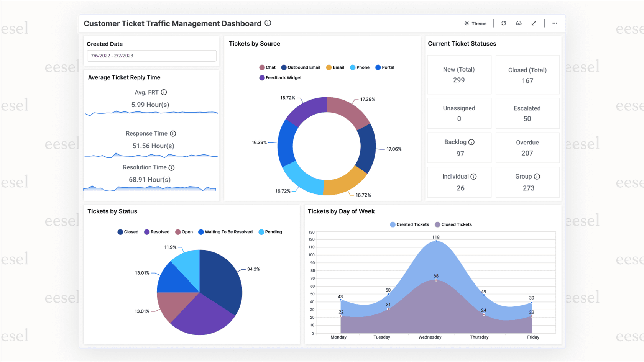Open the ellipsis more options menu
The image size is (644, 362).
point(555,23)
